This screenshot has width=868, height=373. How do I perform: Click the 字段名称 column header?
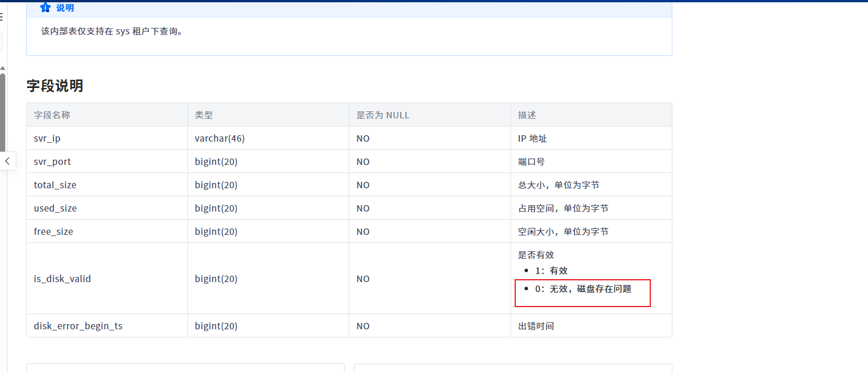(x=52, y=115)
